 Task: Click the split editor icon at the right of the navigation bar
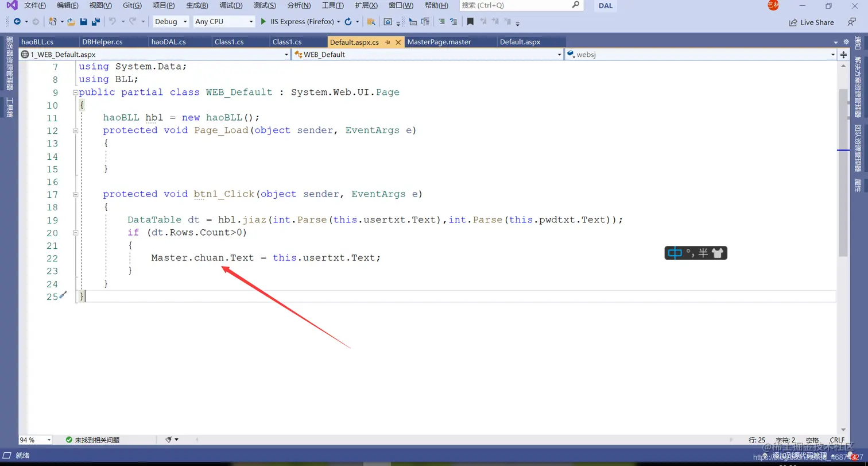pos(844,55)
